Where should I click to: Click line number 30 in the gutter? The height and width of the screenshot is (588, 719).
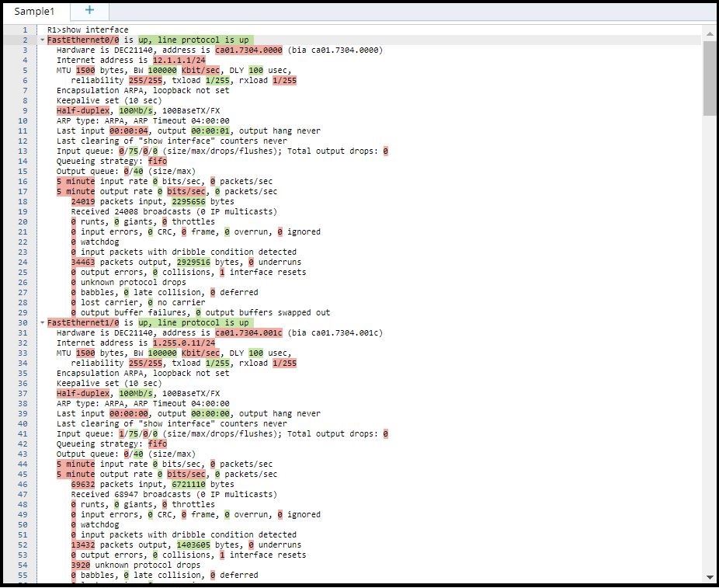pos(26,322)
